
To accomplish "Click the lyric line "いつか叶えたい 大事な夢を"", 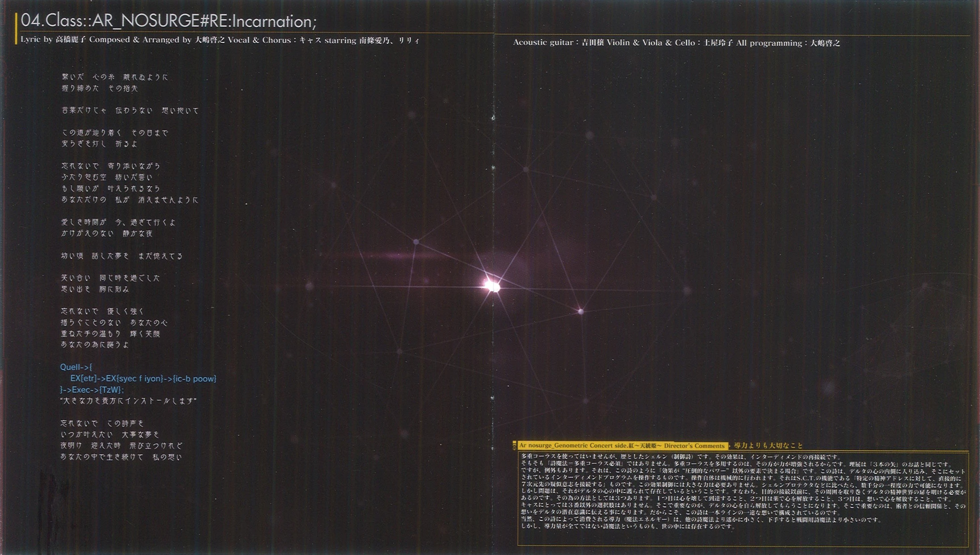I will pos(110,434).
